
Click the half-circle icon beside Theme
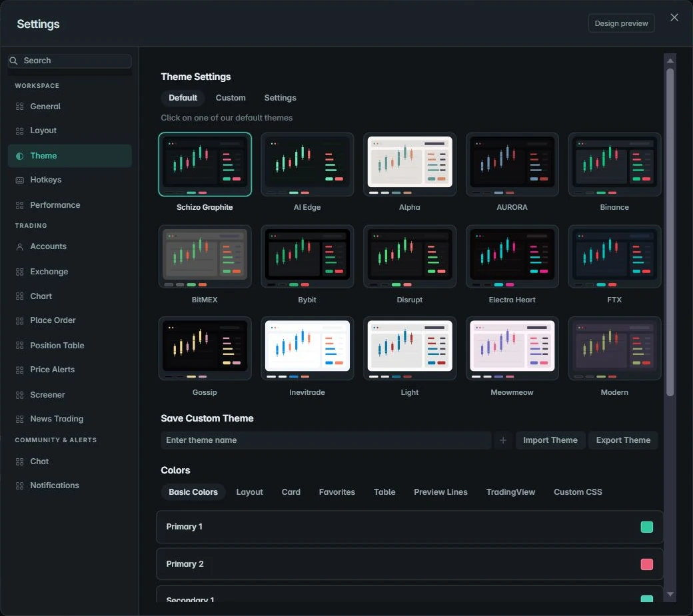[x=19, y=156]
